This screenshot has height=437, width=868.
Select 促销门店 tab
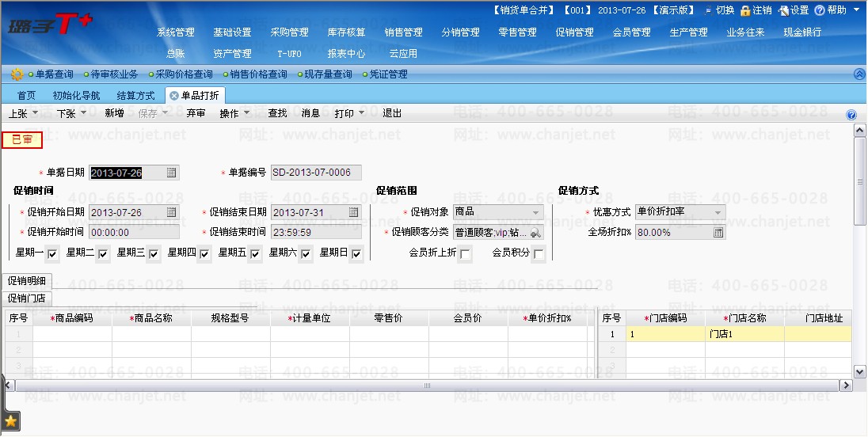click(27, 298)
